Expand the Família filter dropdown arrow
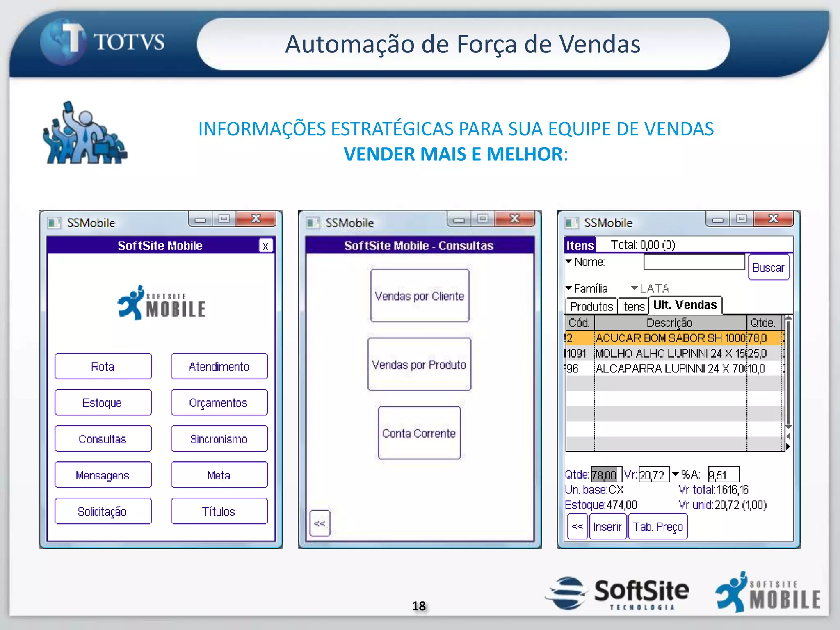 568,288
